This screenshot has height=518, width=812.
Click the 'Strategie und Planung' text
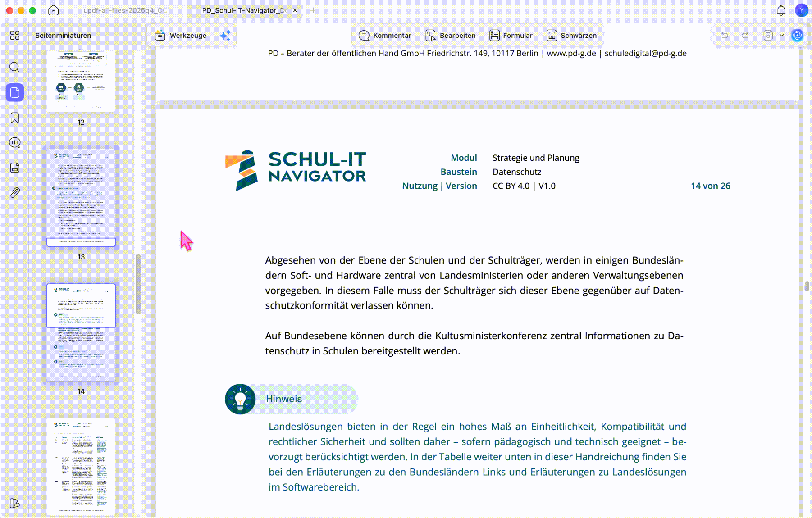click(536, 158)
